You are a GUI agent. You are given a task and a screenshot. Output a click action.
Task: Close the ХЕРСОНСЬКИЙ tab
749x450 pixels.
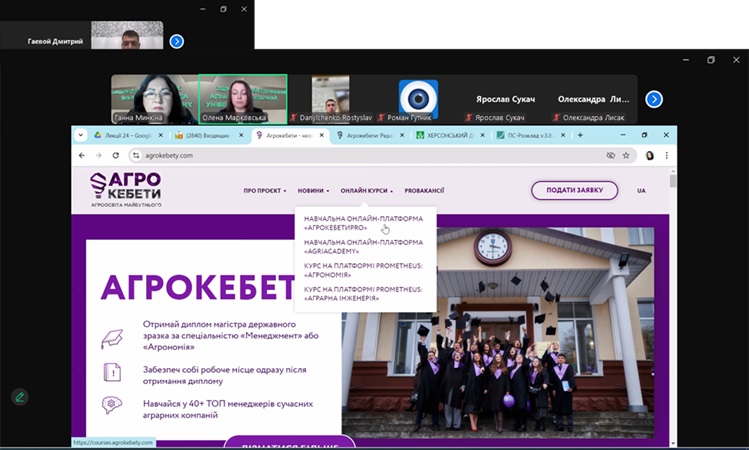point(482,135)
